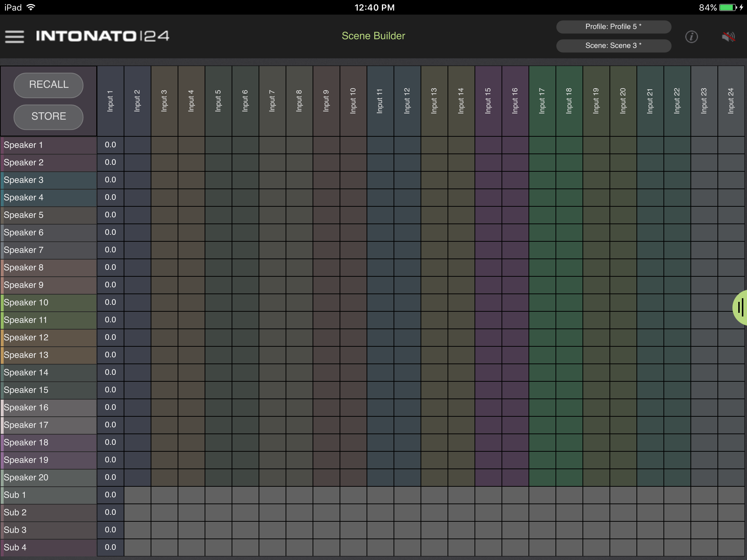The image size is (747, 560).
Task: Select the Input 24 column header
Action: tap(731, 101)
